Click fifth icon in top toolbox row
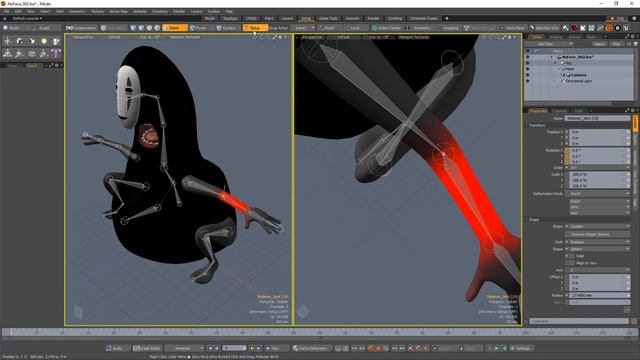Image resolution: width=640 pixels, height=360 pixels. (56, 41)
